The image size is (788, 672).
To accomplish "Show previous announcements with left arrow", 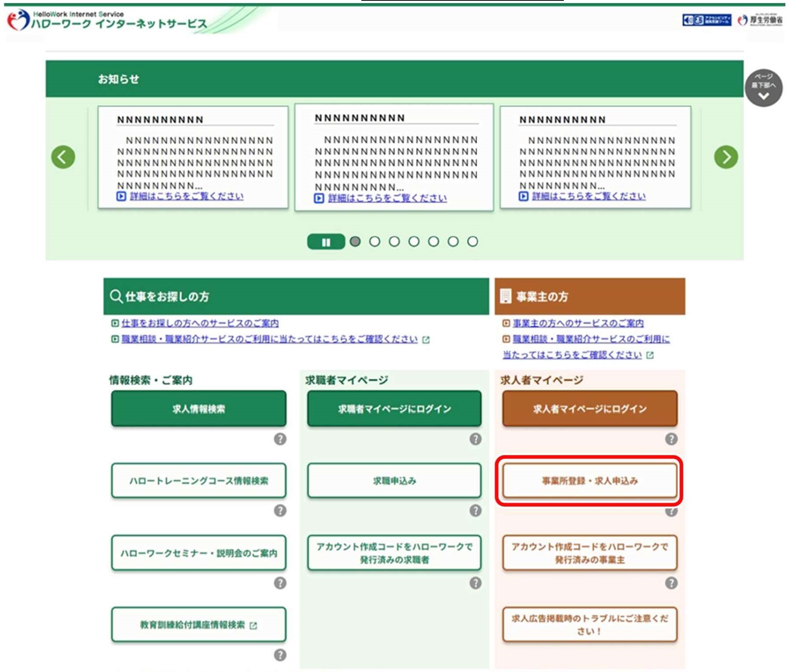I will click(x=63, y=157).
